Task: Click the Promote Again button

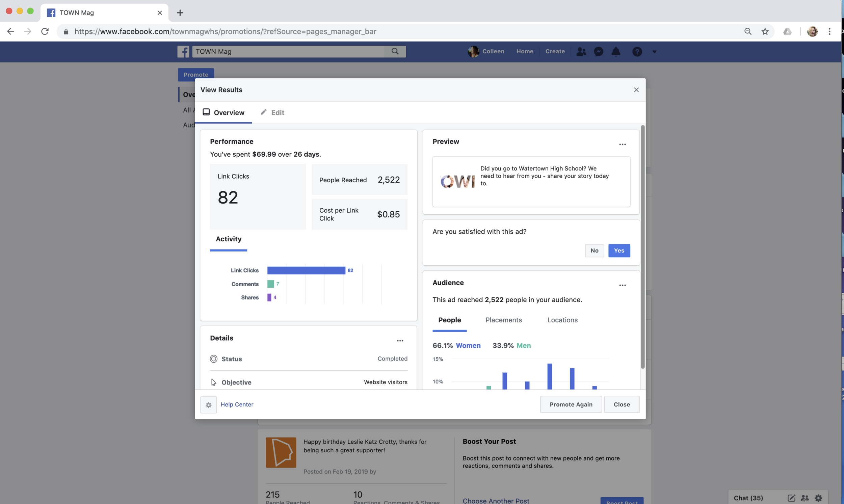Action: tap(571, 404)
